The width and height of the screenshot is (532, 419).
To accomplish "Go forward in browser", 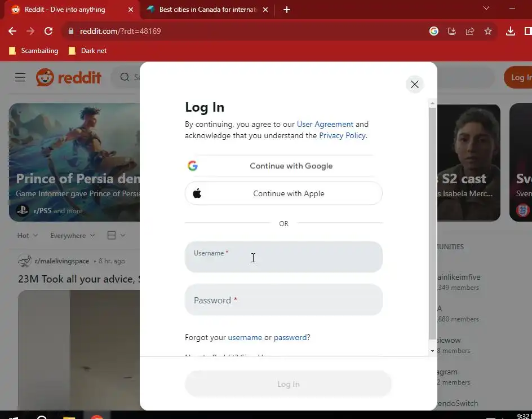I will tap(30, 31).
